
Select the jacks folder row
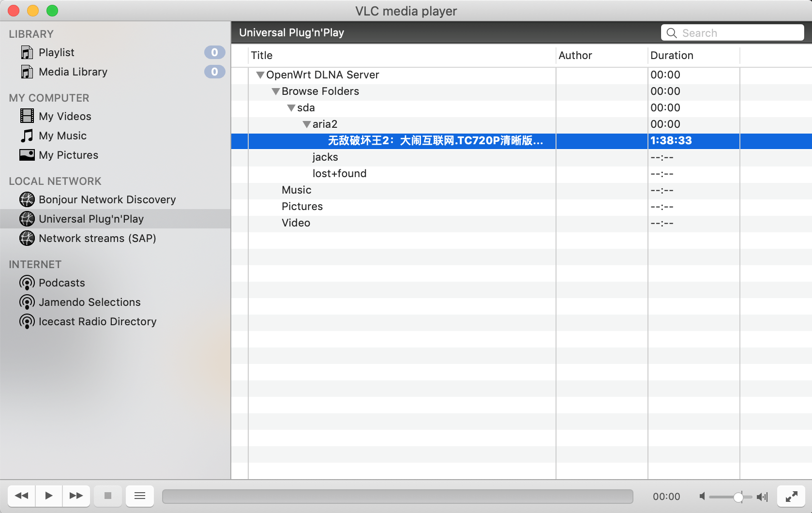522,157
